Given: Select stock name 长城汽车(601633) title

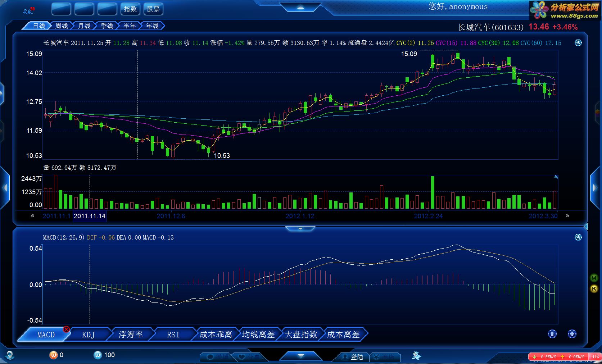Looking at the screenshot, I should (x=490, y=27).
